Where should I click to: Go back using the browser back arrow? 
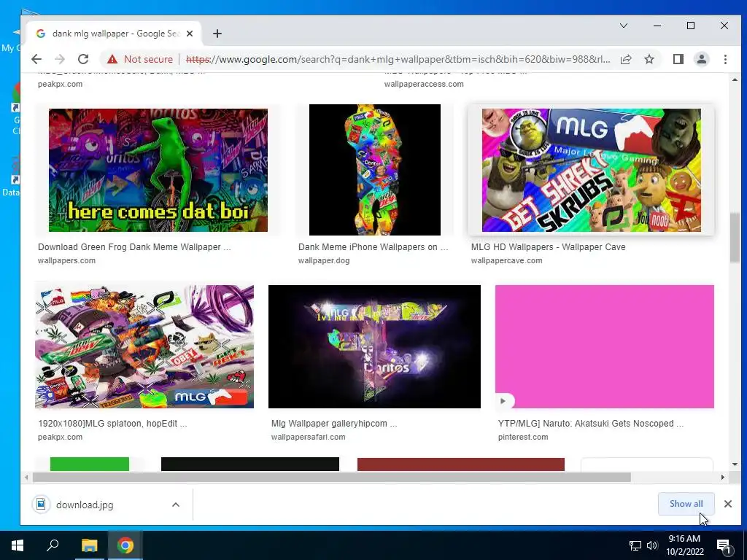[36, 59]
